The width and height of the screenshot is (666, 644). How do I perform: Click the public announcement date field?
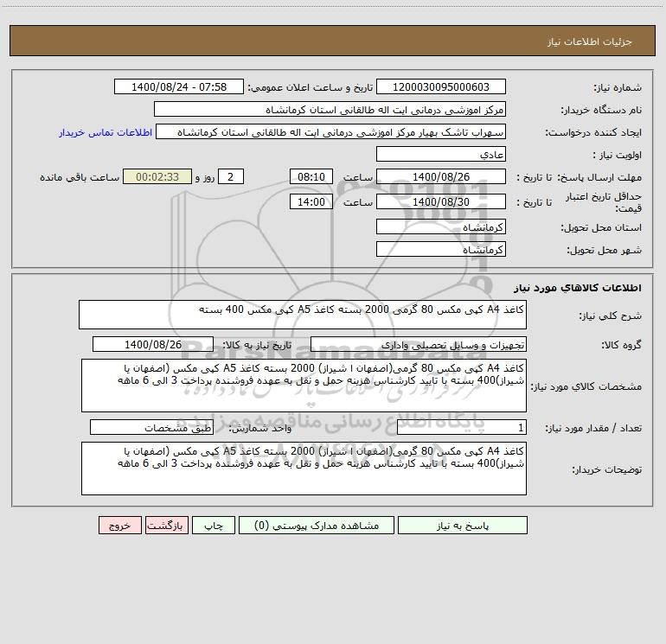coord(179,86)
